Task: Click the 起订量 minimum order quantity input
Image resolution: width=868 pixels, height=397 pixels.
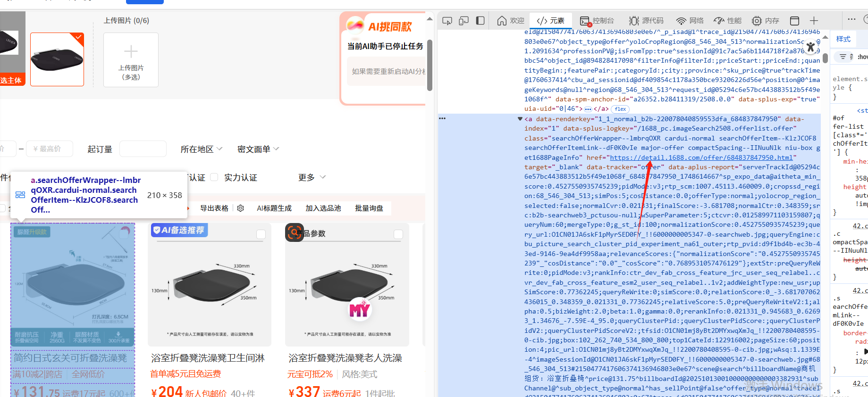Action: 143,149
